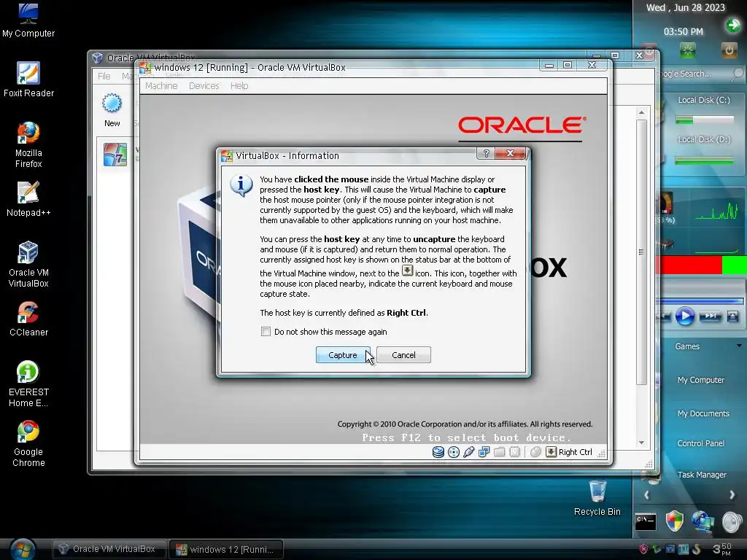Click the shared folders status icon
Viewport: 747px width, 560px height.
tap(499, 452)
